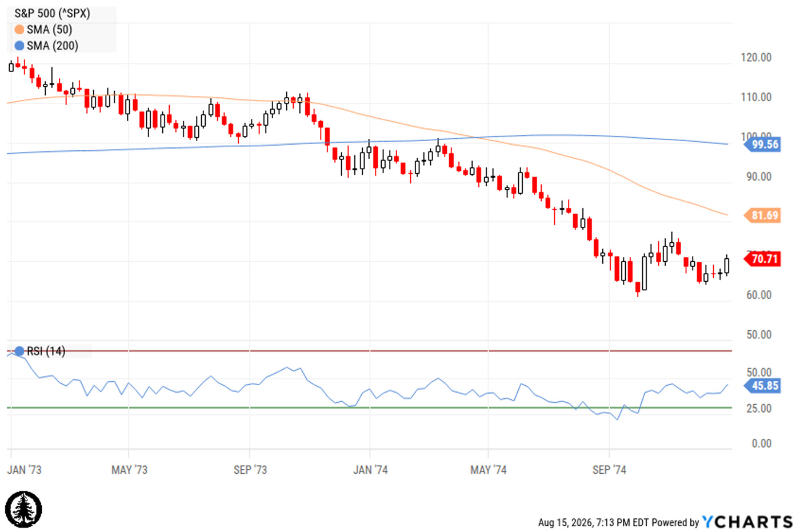This screenshot has height=532, width=800.
Task: Click the 110.00 price axis label
Action: tap(756, 97)
